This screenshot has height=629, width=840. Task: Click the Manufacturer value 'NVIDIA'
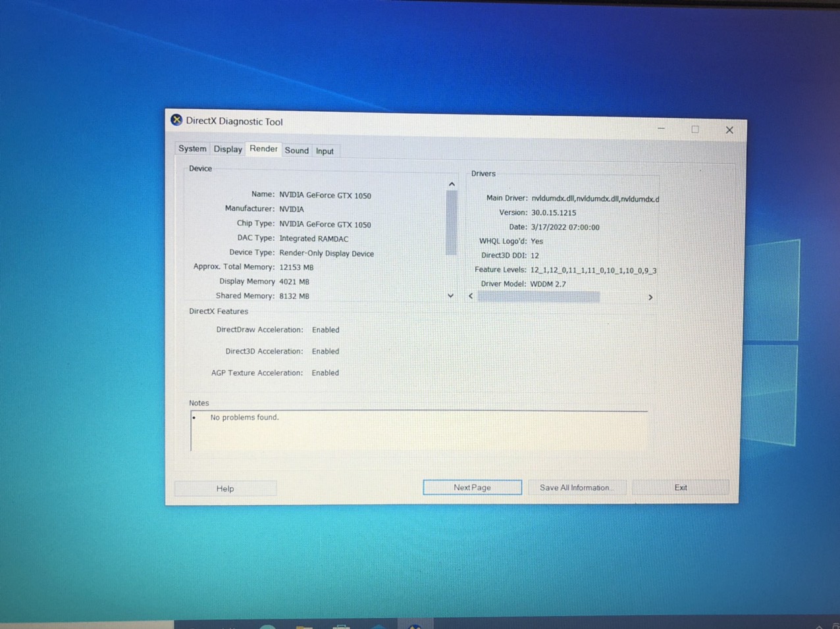[292, 209]
